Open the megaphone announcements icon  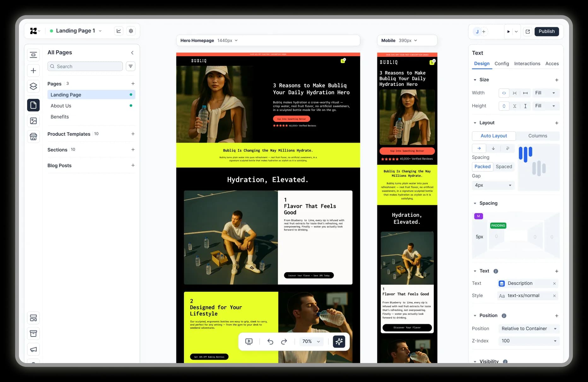[33, 349]
